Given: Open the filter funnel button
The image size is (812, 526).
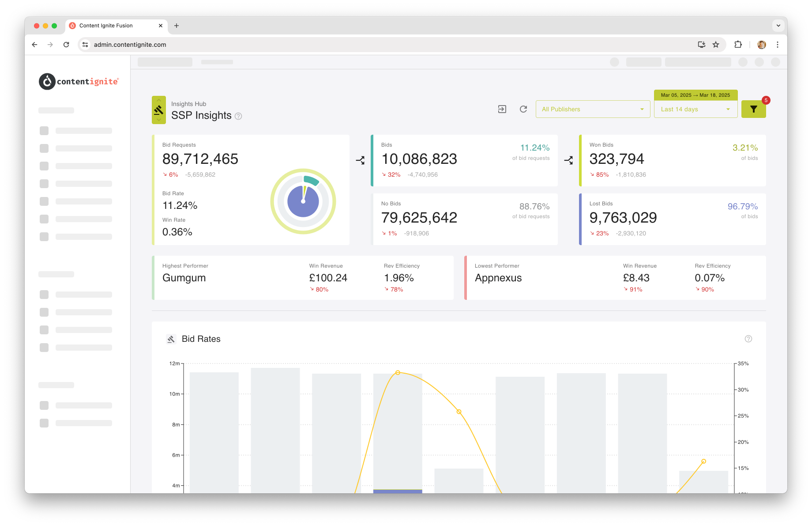Looking at the screenshot, I should click(x=753, y=109).
